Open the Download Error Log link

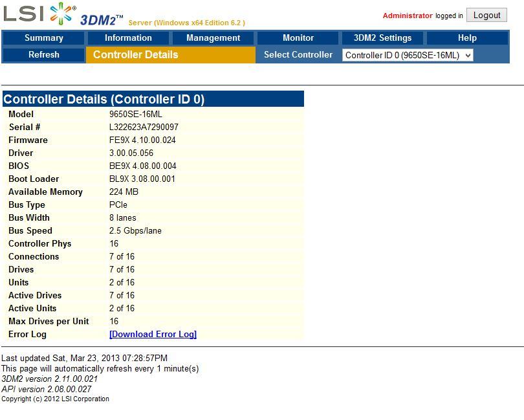pyautogui.click(x=153, y=334)
